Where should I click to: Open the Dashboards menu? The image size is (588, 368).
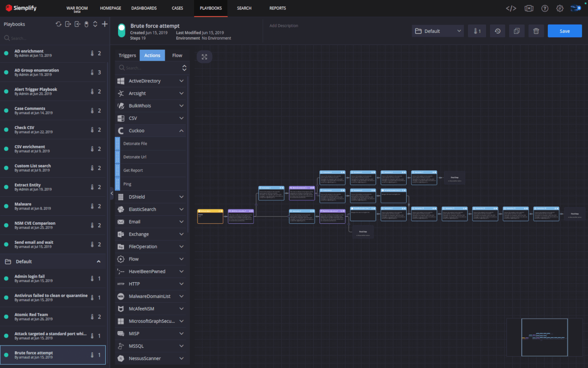[x=144, y=8]
